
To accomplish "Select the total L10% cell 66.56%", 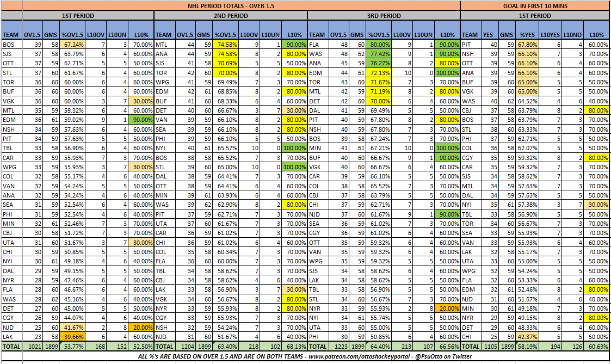I will [447, 347].
